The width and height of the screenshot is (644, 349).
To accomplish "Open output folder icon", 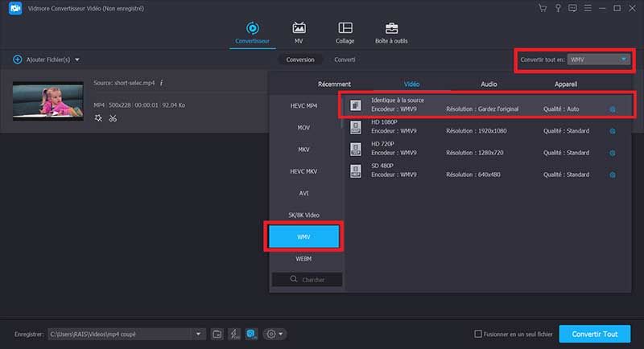I will (x=217, y=334).
